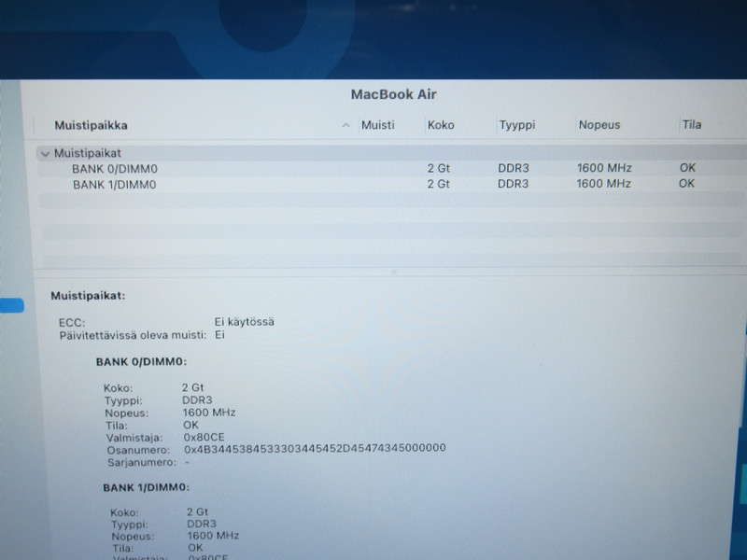Click 'OK' value under BANK 1/DIMM0 details
Viewport: 747px width, 560px height.
click(195, 548)
